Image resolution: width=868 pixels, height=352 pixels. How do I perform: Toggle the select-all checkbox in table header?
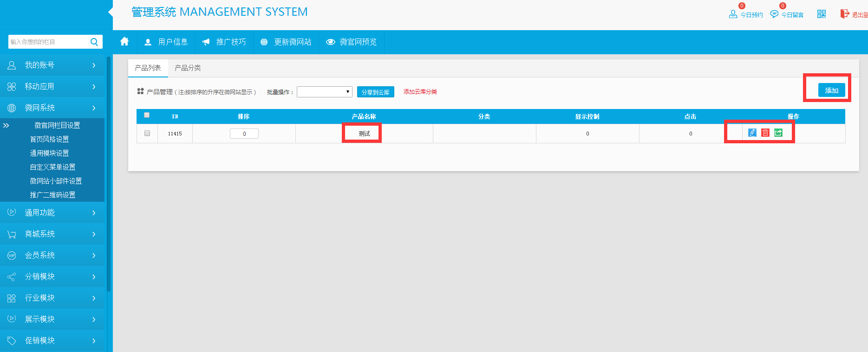(147, 115)
